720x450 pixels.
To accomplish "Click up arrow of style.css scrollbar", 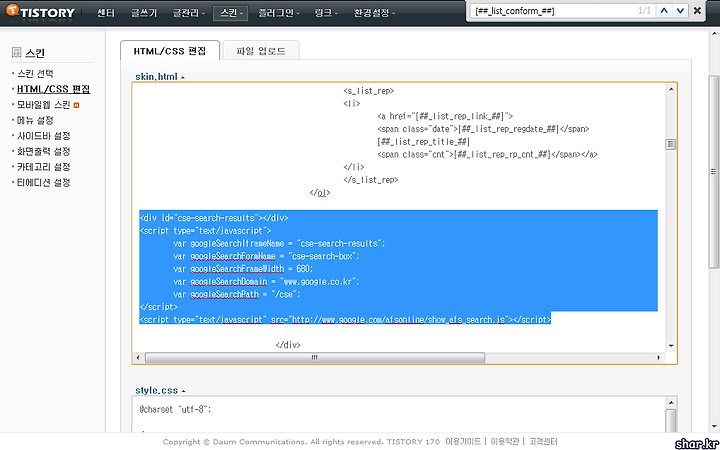I will (x=671, y=403).
